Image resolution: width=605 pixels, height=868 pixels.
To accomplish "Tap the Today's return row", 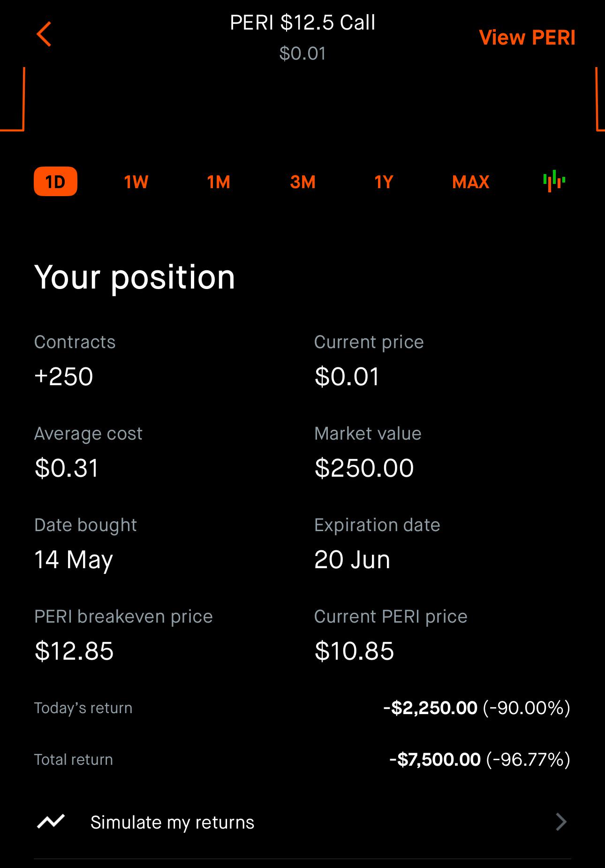I will click(x=302, y=708).
